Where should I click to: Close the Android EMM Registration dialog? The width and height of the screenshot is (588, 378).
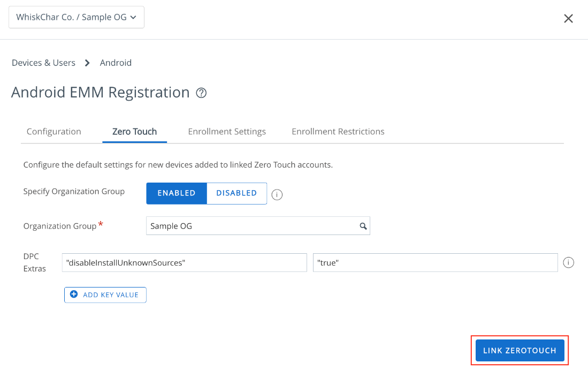[x=568, y=19]
